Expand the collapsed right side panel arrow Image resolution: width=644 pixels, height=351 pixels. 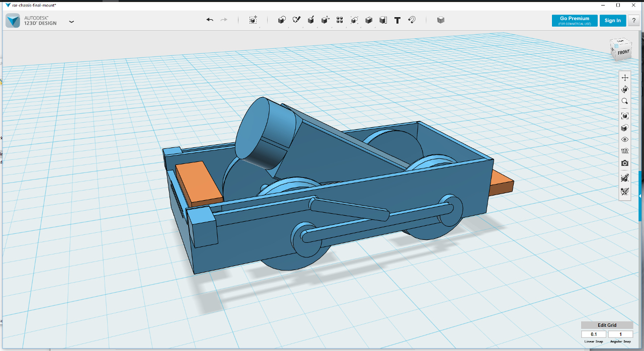[640, 196]
